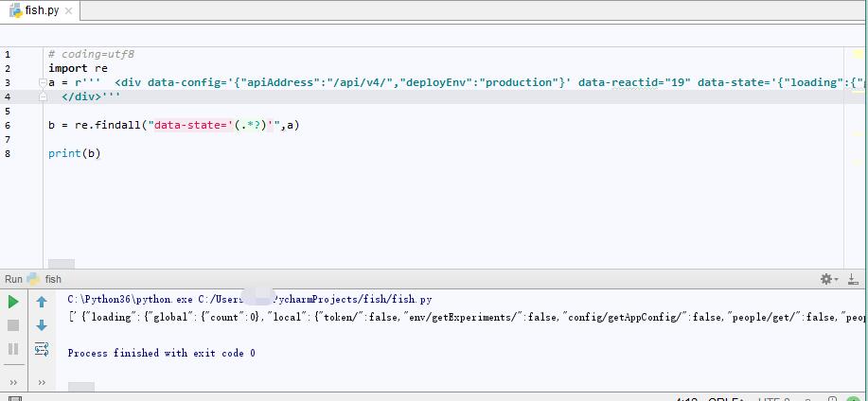Viewport: 868px width, 401px height.
Task: Rerun the fish script with green arrow
Action: [13, 302]
